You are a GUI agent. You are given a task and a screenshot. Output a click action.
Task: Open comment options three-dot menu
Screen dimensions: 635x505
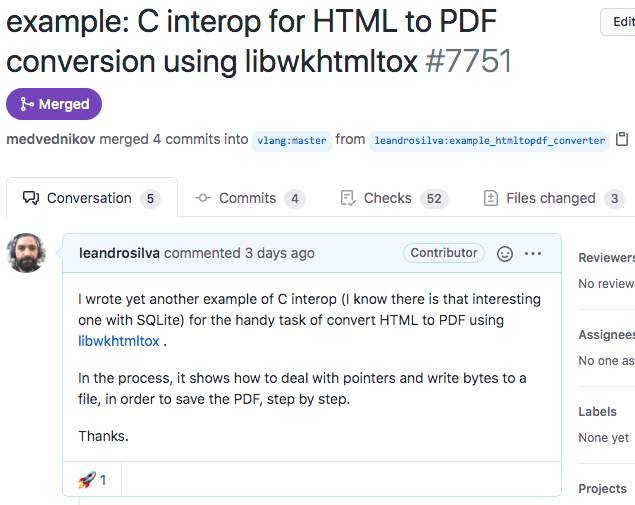point(533,254)
